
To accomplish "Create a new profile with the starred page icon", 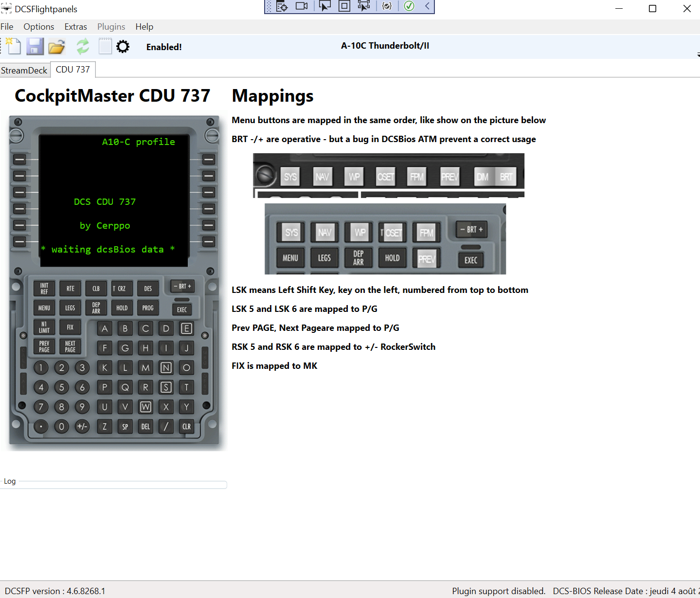I will tap(13, 46).
